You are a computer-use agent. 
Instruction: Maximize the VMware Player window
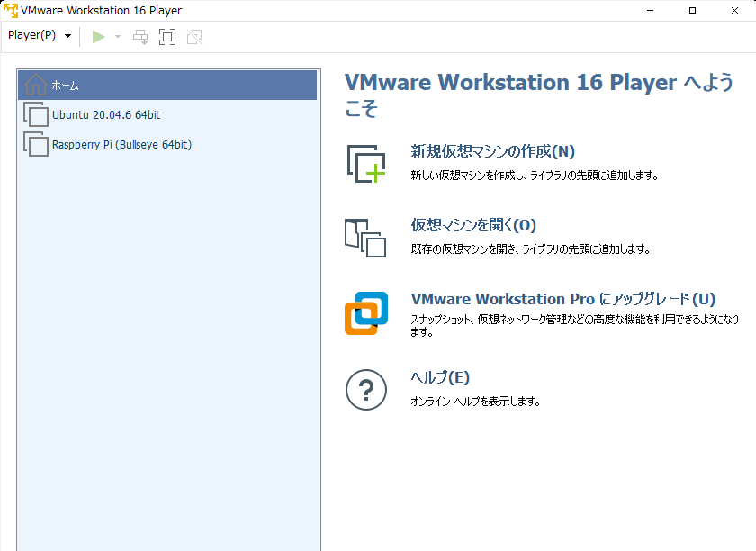click(x=692, y=10)
